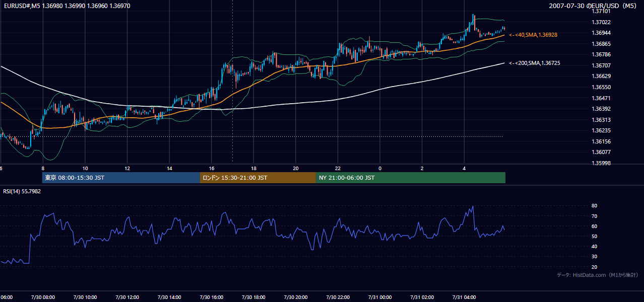Click the 7/30 08:00 time label
644x302 pixels.
point(43,297)
